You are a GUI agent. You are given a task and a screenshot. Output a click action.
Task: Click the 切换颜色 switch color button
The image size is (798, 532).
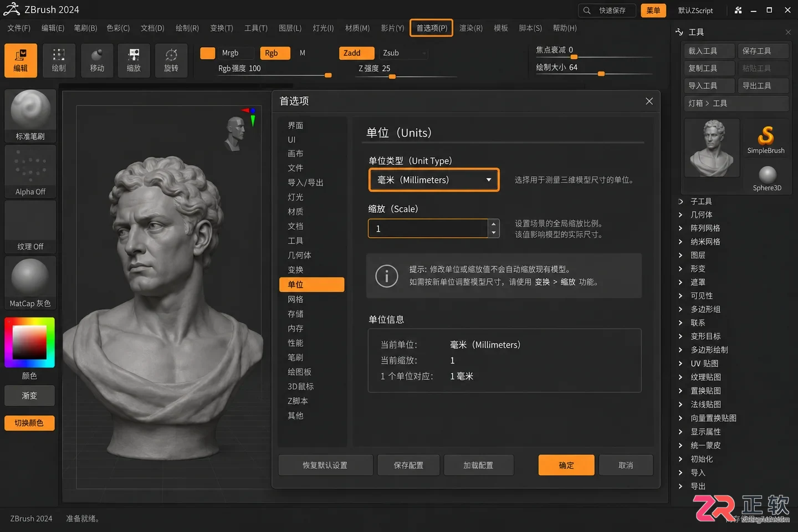click(29, 423)
